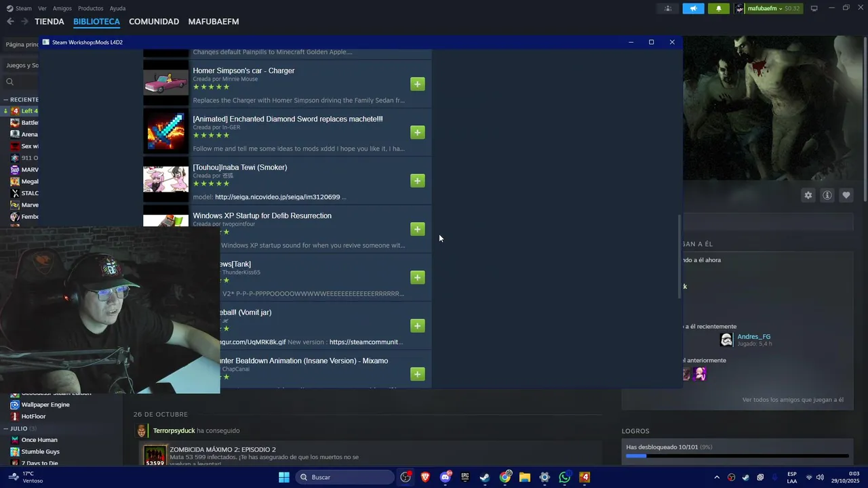Open Amigos menu
868x488 pixels.
pos(62,8)
